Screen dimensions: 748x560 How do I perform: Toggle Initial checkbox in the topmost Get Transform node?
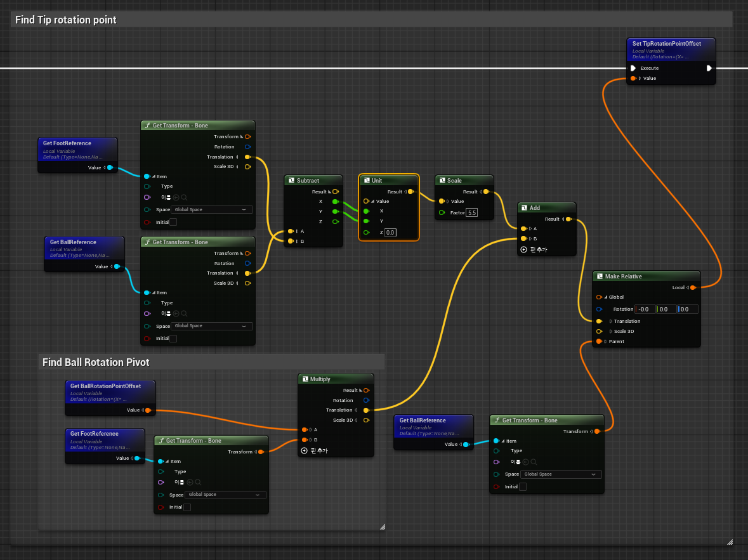coord(173,222)
